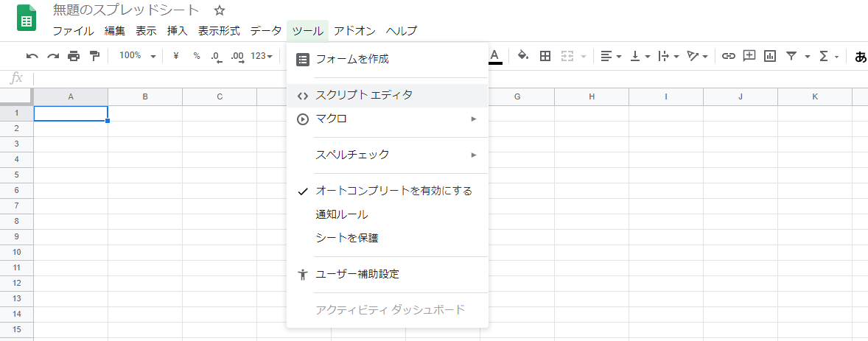Open the fill color bucket icon

523,56
